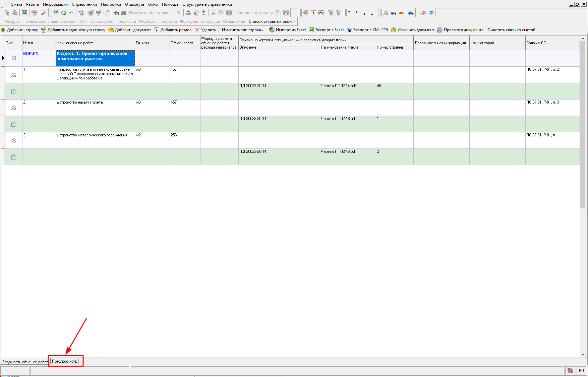Click the vertical scrollbar down arrow

[x=583, y=354]
